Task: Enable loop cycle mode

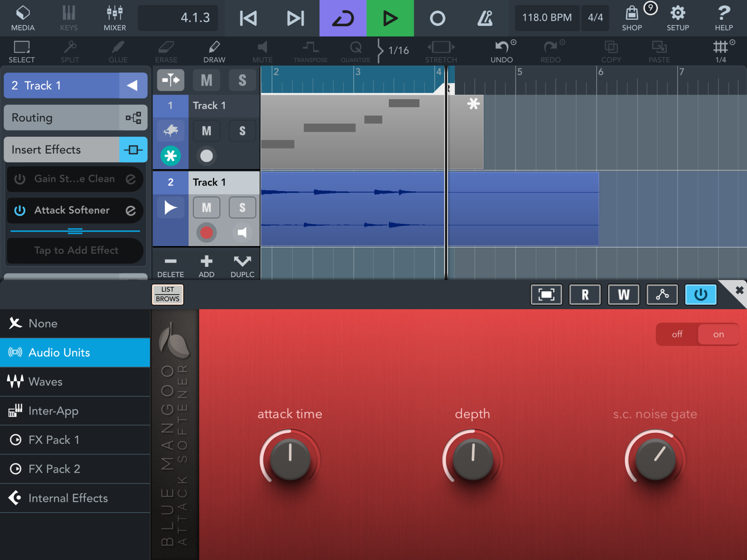Action: [343, 18]
